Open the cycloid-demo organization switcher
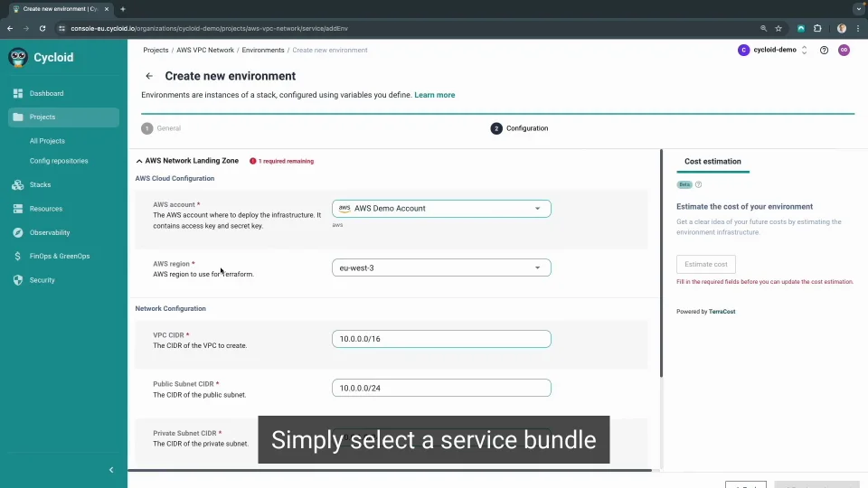868x488 pixels. 773,51
